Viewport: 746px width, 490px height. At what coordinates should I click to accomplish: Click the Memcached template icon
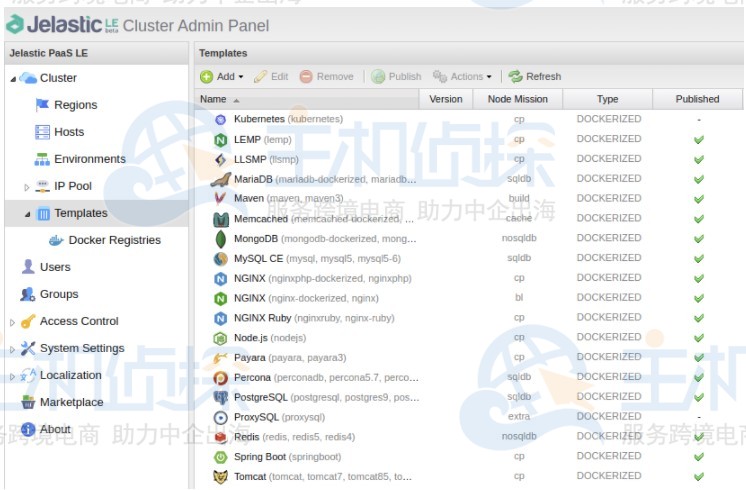point(220,219)
